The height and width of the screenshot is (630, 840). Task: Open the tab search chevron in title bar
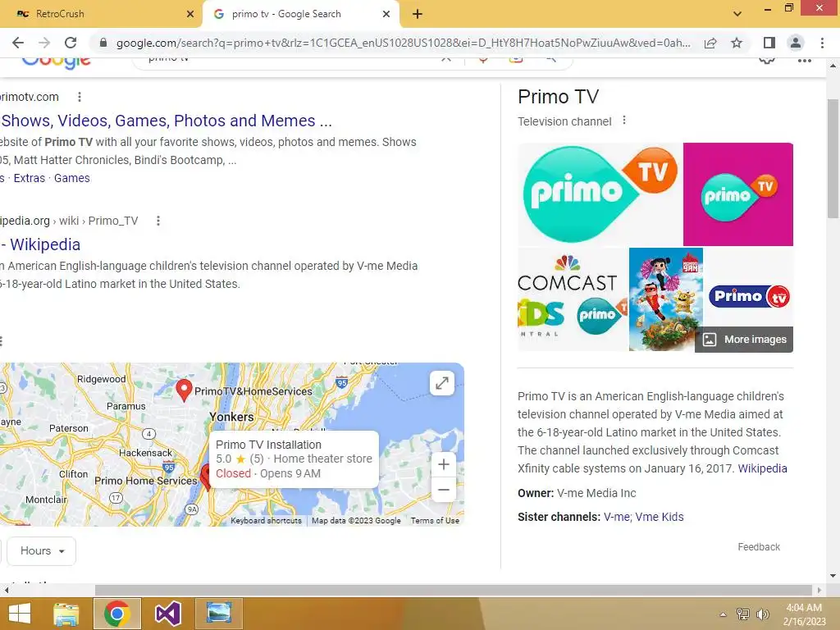737,14
